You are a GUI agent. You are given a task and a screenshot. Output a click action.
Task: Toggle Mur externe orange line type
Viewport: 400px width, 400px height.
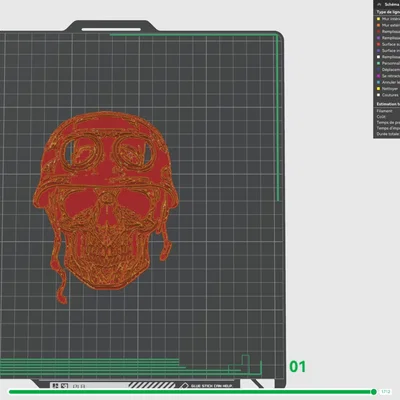click(x=387, y=25)
